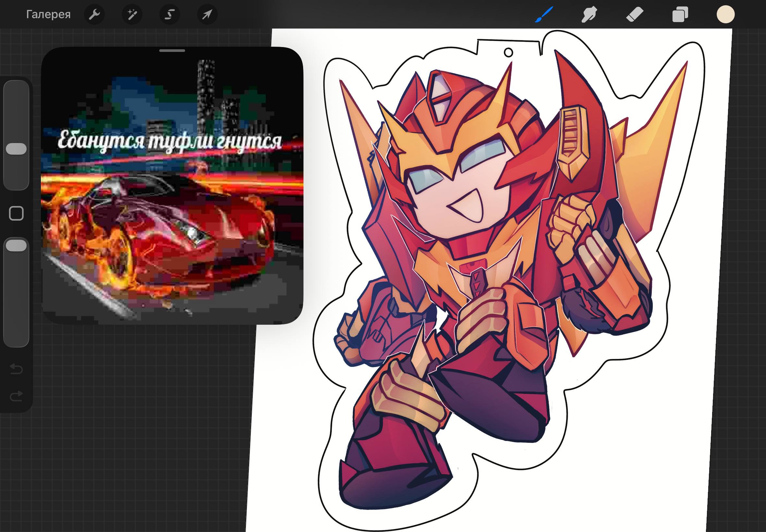Undo the last action
The width and height of the screenshot is (766, 532).
tap(16, 369)
